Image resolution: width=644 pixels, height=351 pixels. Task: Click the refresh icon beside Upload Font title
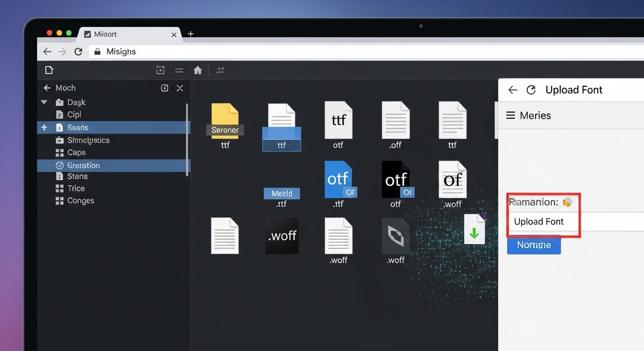coord(531,90)
